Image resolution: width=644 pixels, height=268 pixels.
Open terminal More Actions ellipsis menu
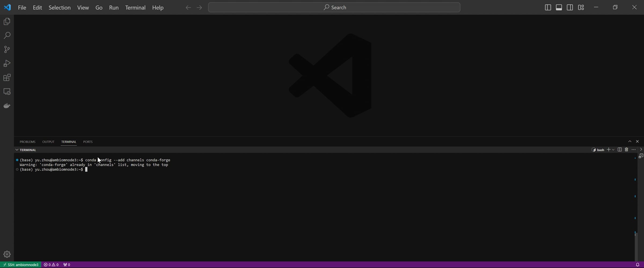tap(634, 150)
